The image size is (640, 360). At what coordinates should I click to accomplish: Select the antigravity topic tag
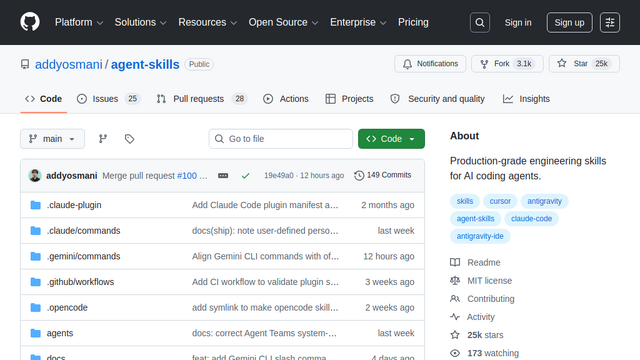[544, 201]
